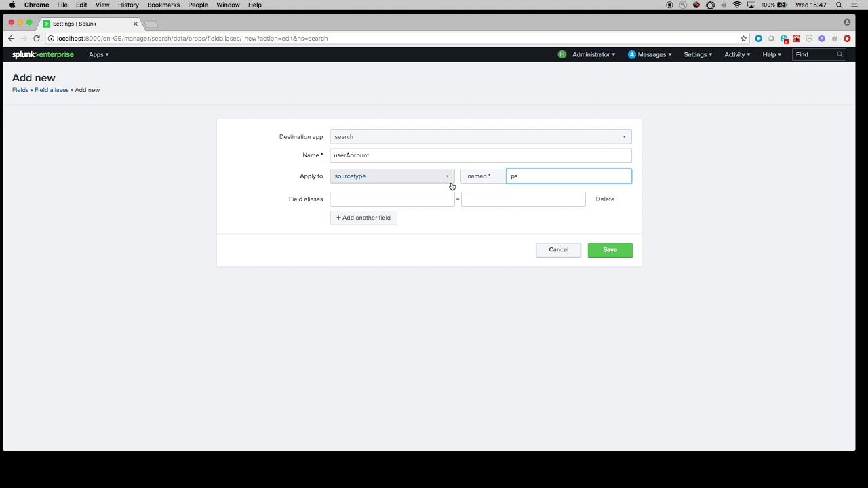Image resolution: width=868 pixels, height=488 pixels.
Task: Open the Apple menu
Action: (12, 5)
